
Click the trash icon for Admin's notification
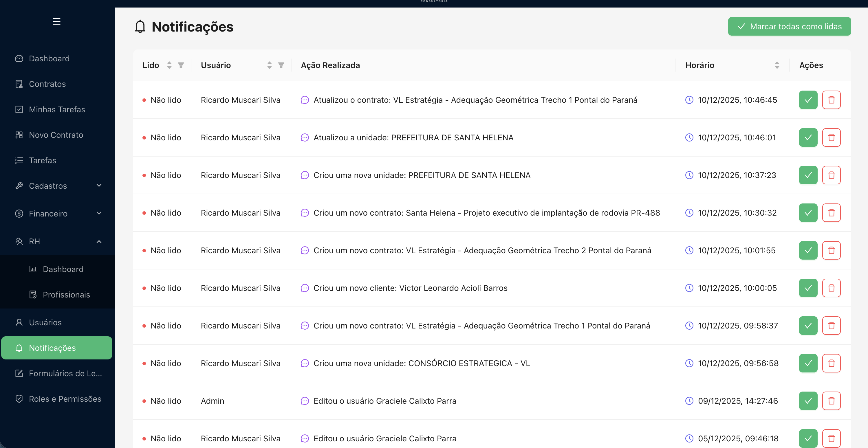pyautogui.click(x=831, y=401)
